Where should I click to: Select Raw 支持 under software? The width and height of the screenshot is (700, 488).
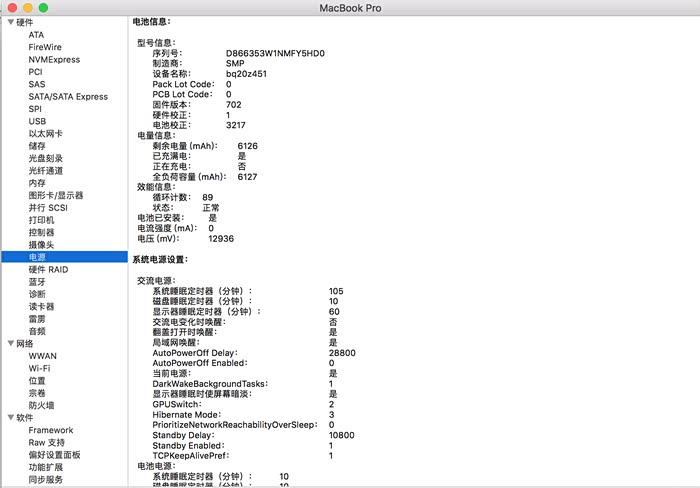click(46, 442)
